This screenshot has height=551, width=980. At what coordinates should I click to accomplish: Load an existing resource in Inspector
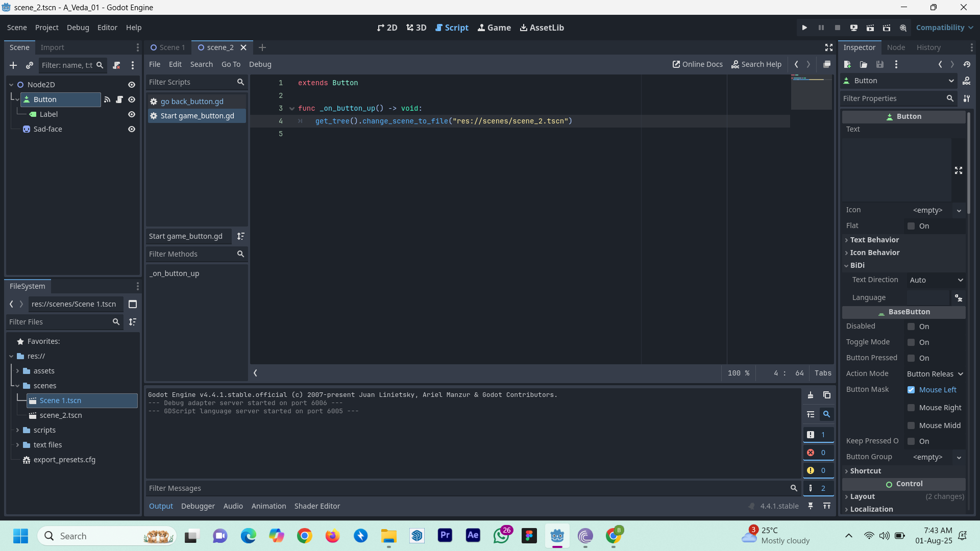point(864,64)
